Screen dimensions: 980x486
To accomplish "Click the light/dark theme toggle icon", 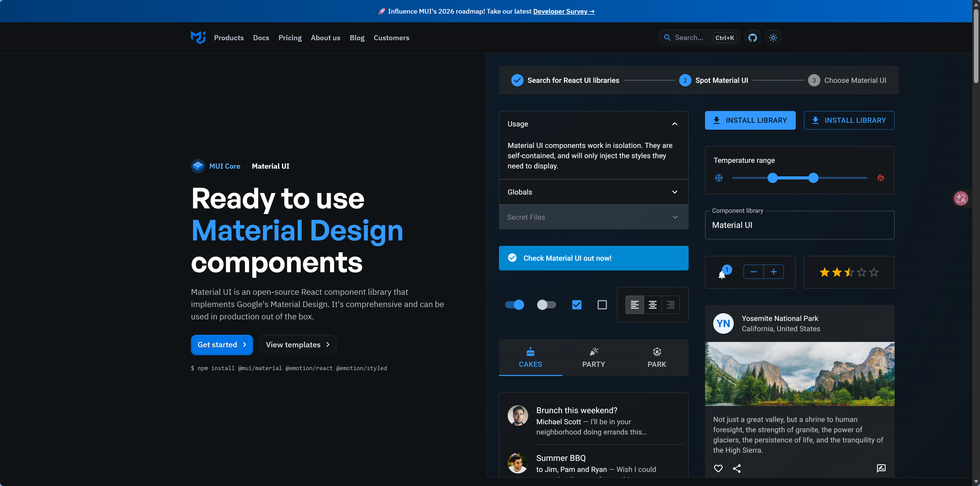I will pyautogui.click(x=773, y=38).
